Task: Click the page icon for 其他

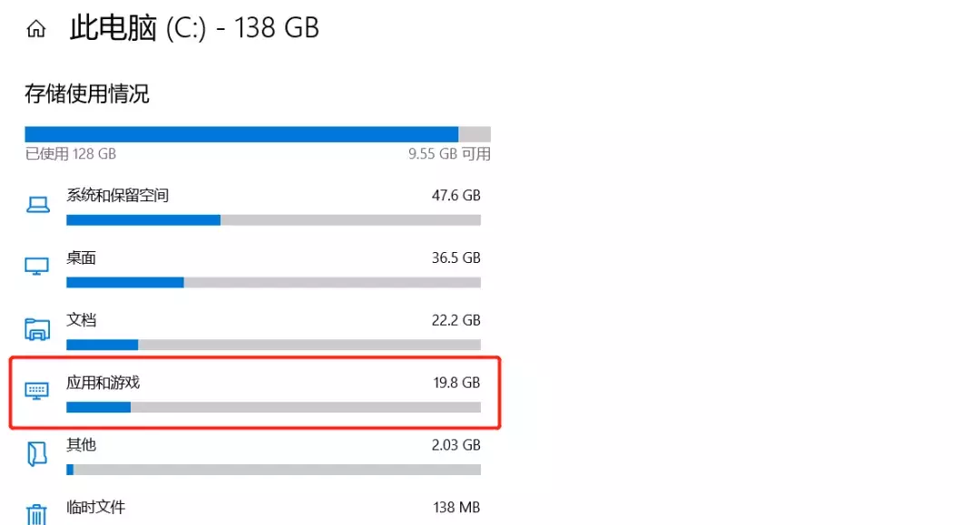Action: click(37, 454)
